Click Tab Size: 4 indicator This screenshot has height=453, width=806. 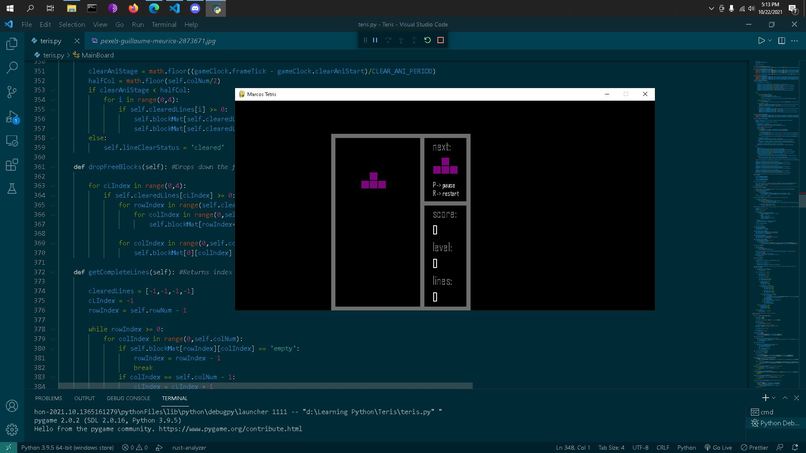coord(611,447)
